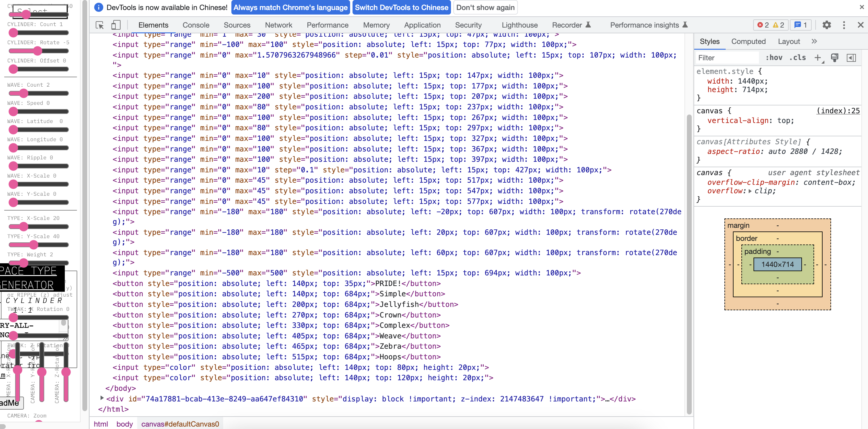The height and width of the screenshot is (429, 868).
Task: Click the (index):25 source link
Action: coord(838,111)
